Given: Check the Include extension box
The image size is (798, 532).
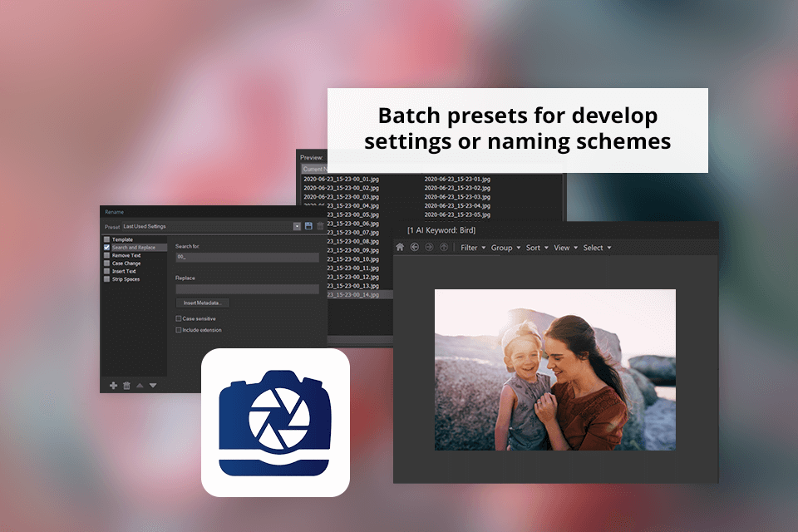Looking at the screenshot, I should pos(180,330).
